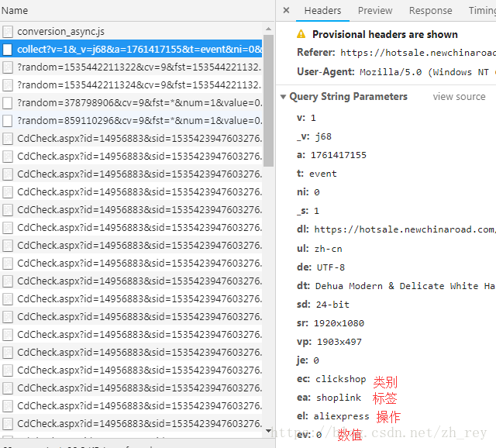Click the 'dt: Dehua Modern' title parameter
The width and height of the screenshot is (496, 448).
[396, 286]
